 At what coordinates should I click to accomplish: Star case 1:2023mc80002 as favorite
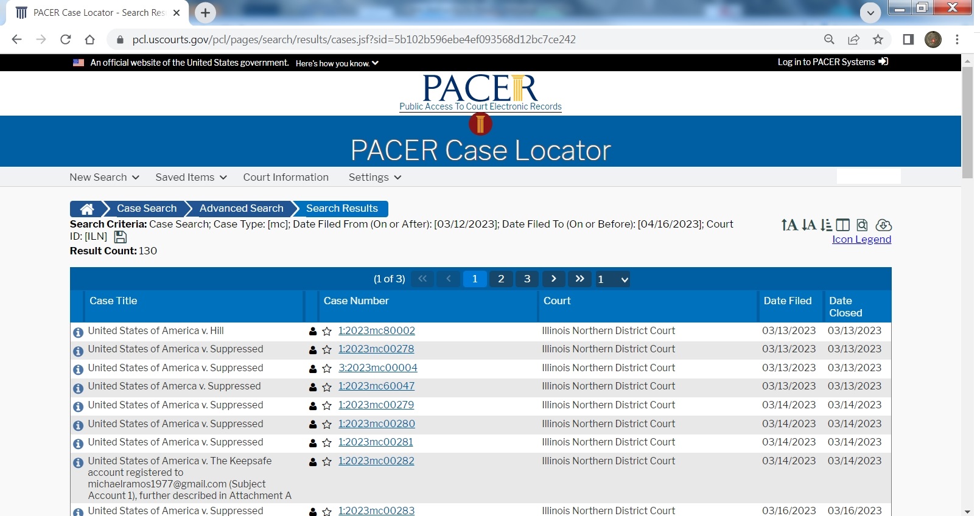pyautogui.click(x=327, y=332)
